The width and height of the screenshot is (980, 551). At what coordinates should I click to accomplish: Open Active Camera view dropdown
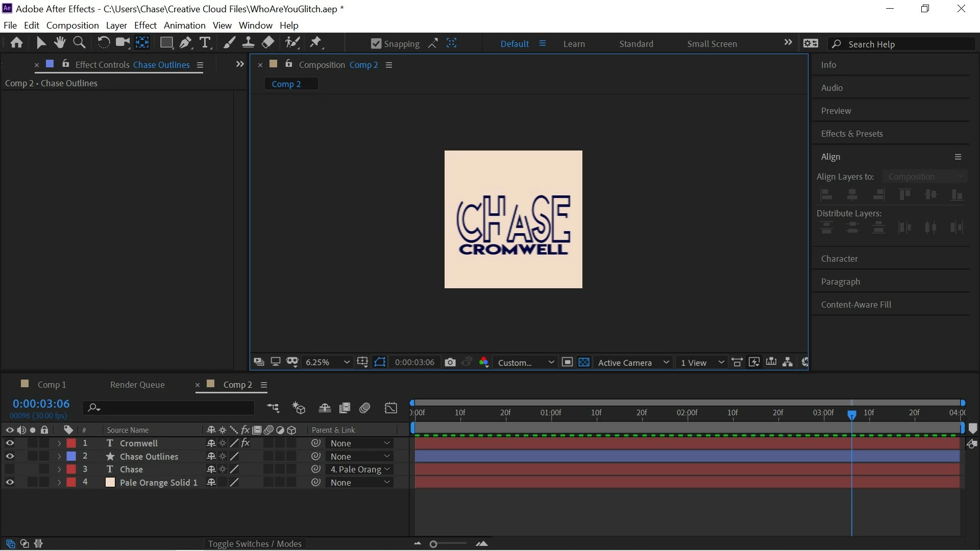click(x=633, y=362)
